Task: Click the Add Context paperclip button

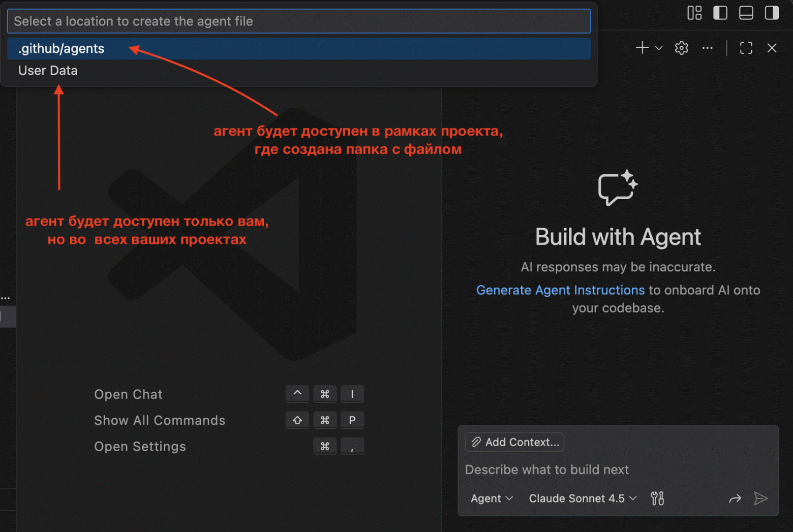Action: coord(514,442)
